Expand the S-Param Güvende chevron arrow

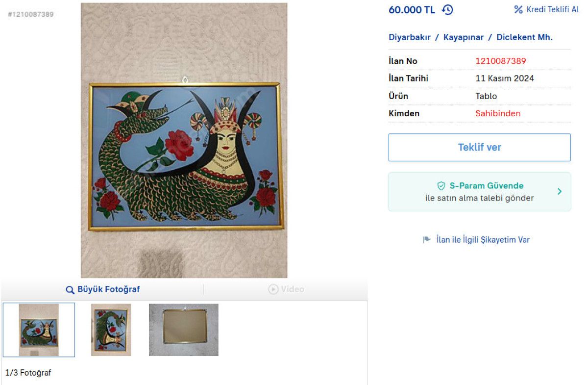click(560, 191)
